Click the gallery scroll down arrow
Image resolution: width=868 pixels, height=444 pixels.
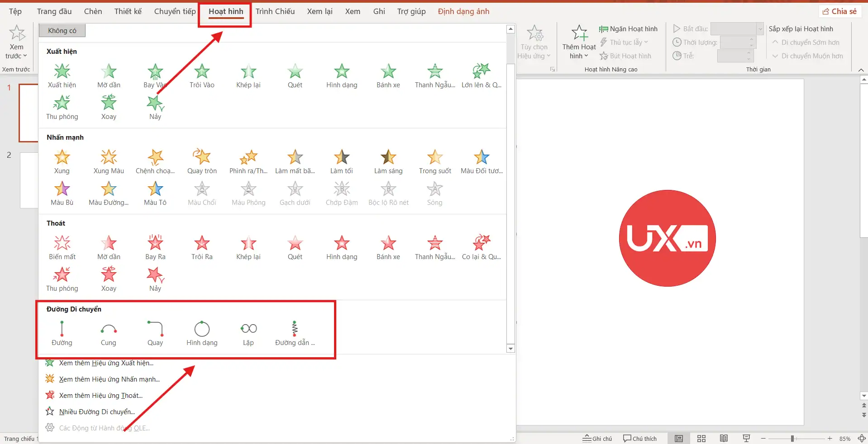point(510,349)
